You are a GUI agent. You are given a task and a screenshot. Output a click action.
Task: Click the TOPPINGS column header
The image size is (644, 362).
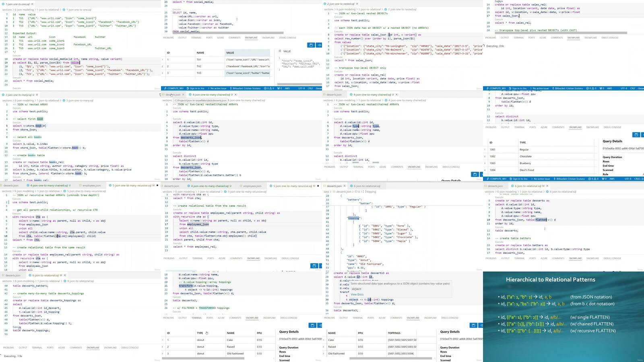[394, 333]
